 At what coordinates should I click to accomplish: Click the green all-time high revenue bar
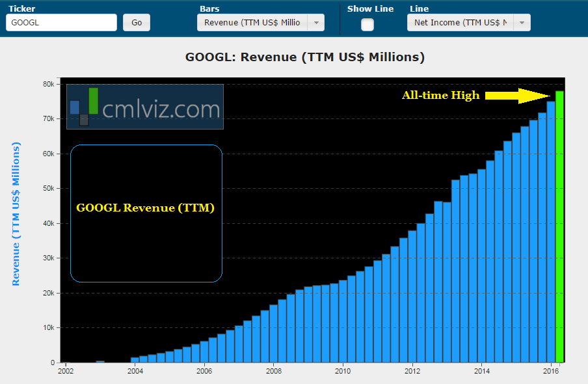click(x=559, y=226)
